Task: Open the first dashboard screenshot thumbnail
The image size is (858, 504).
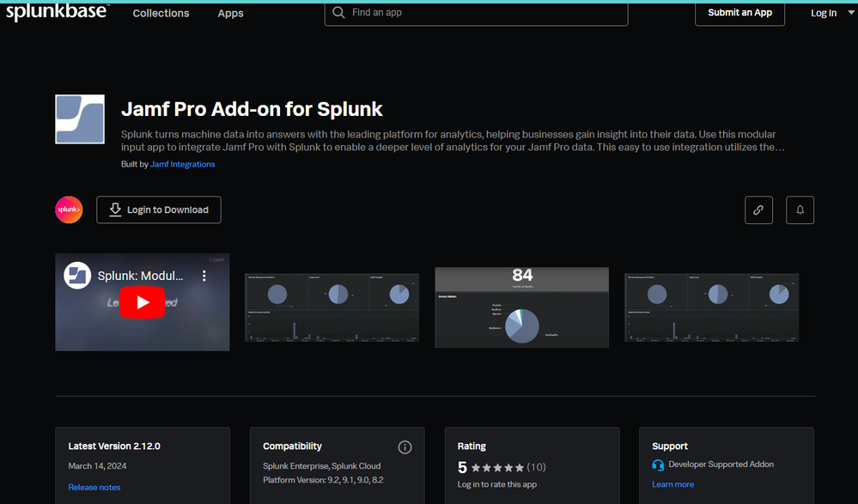Action: click(332, 307)
